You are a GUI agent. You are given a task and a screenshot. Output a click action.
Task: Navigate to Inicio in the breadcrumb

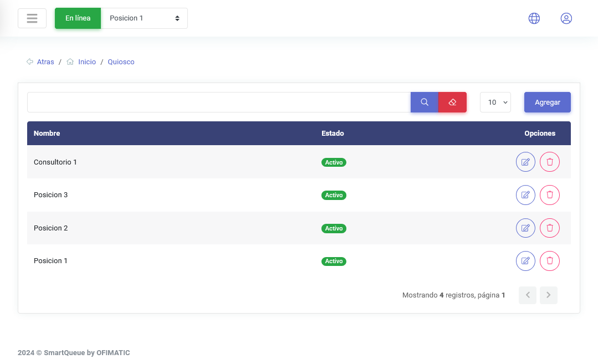coord(87,62)
